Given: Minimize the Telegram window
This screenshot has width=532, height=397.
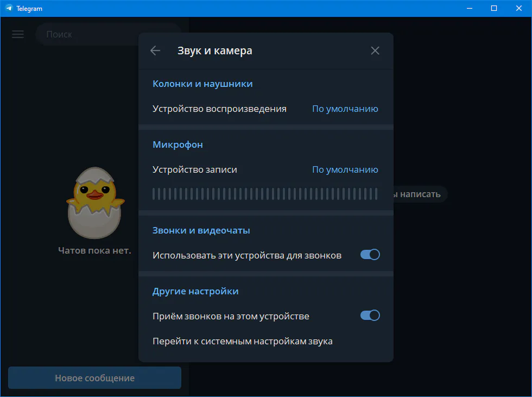Looking at the screenshot, I should [x=468, y=8].
